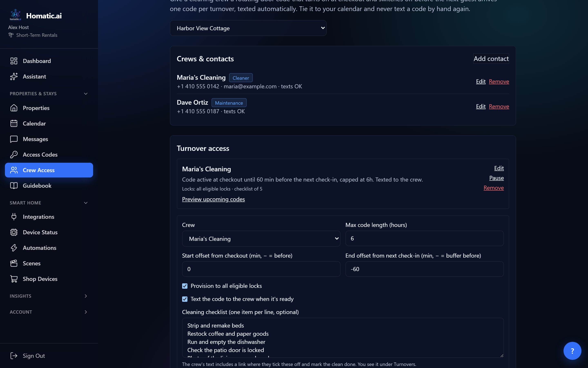Go to Calendar menu item

point(49,123)
